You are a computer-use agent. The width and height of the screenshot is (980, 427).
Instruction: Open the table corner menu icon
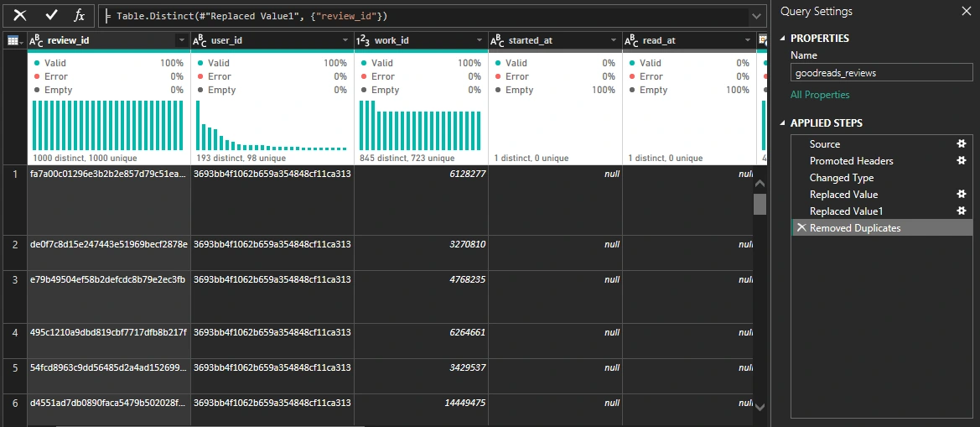(x=14, y=40)
